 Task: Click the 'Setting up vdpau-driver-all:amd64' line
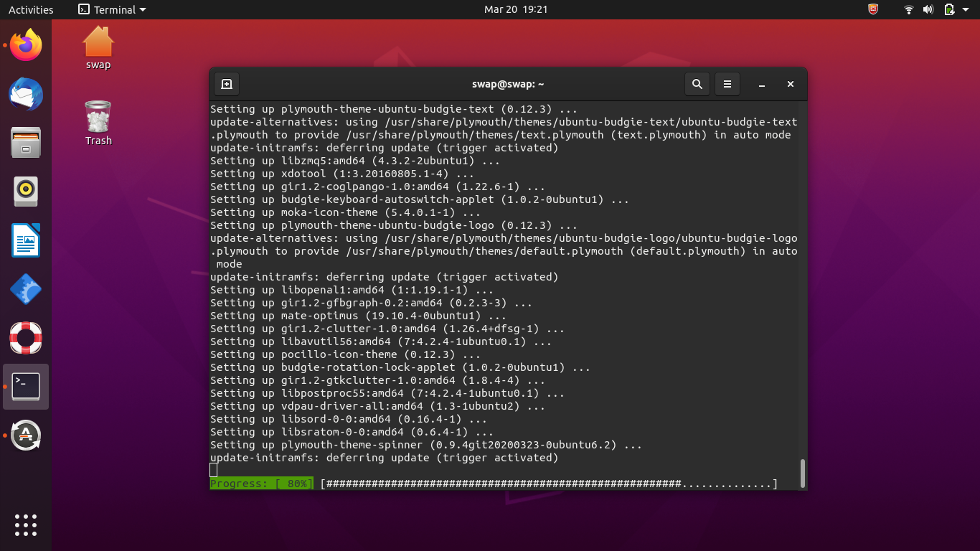[x=378, y=406]
